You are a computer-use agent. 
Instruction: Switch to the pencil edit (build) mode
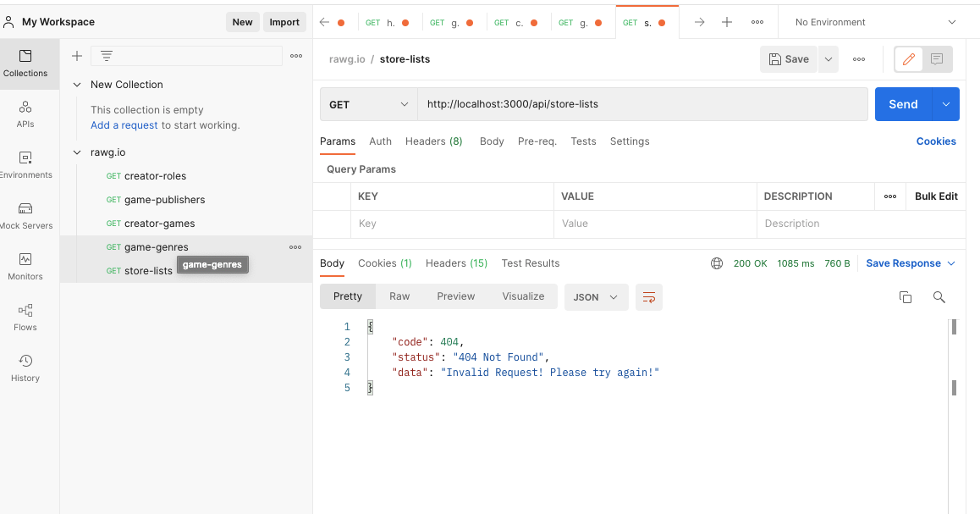tap(909, 59)
